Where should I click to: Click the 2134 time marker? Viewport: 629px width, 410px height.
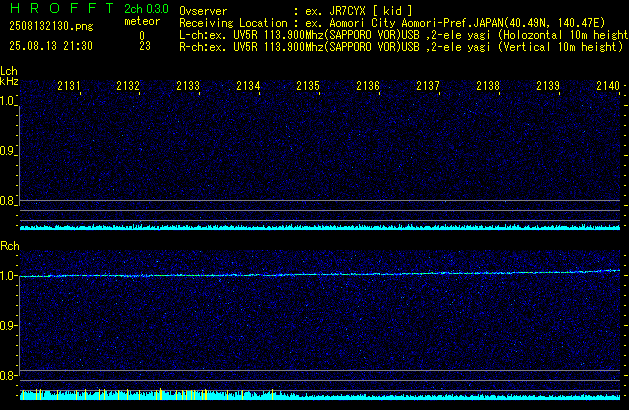point(248,85)
